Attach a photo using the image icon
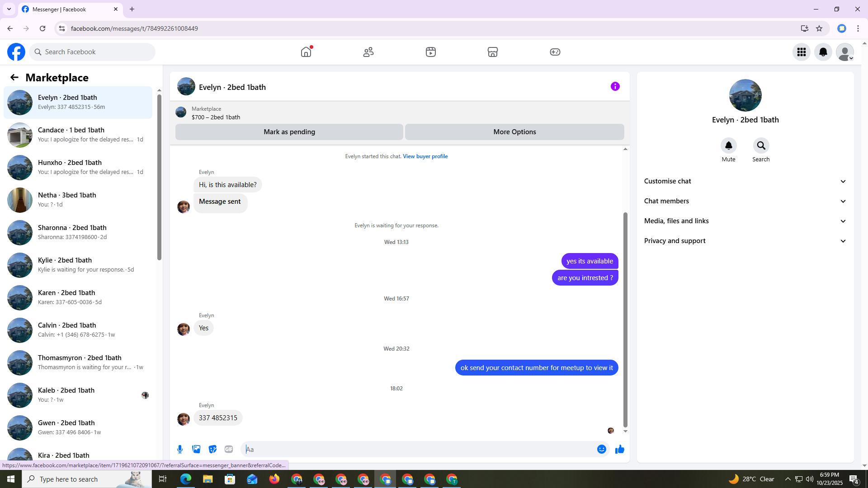This screenshot has width=868, height=488. (x=196, y=449)
